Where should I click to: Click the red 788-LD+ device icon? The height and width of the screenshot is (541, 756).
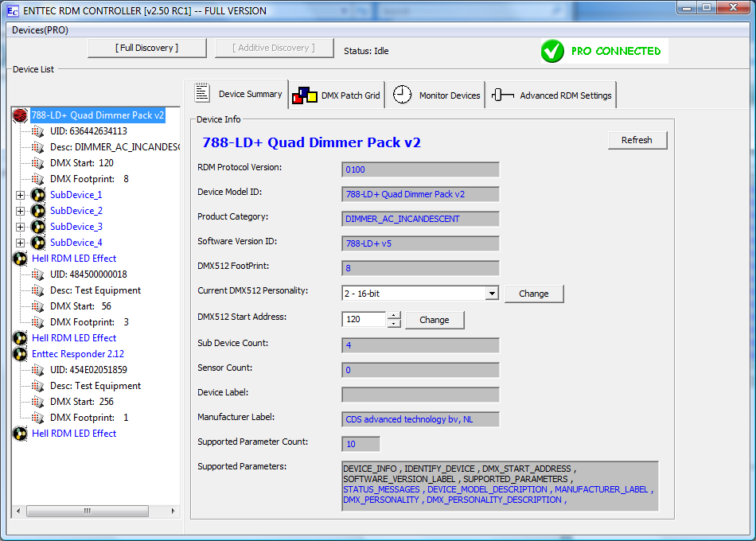click(x=21, y=115)
